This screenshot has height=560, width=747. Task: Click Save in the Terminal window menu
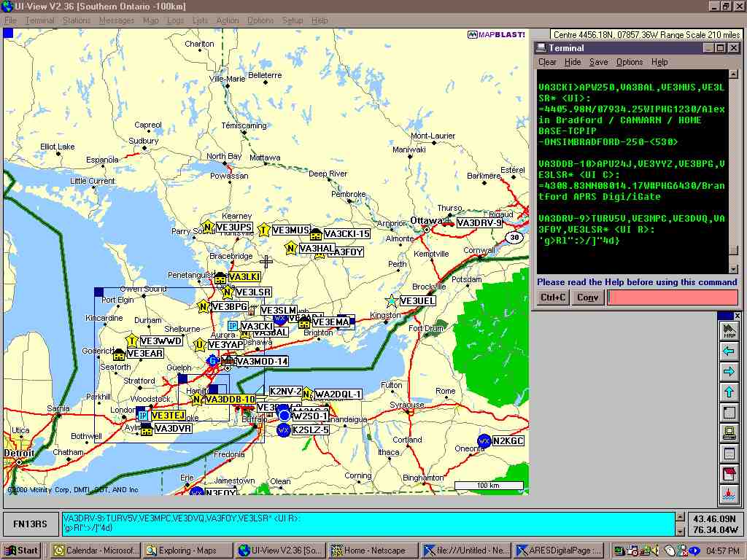pos(598,62)
